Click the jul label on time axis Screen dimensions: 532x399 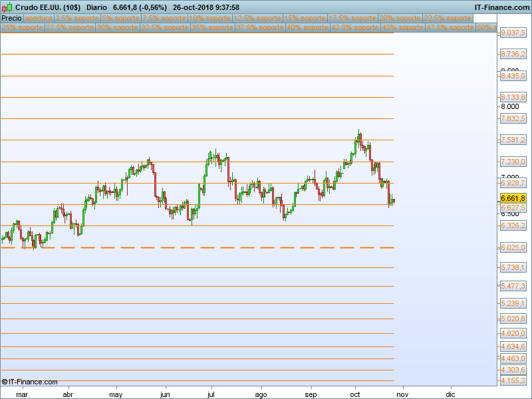click(x=211, y=394)
